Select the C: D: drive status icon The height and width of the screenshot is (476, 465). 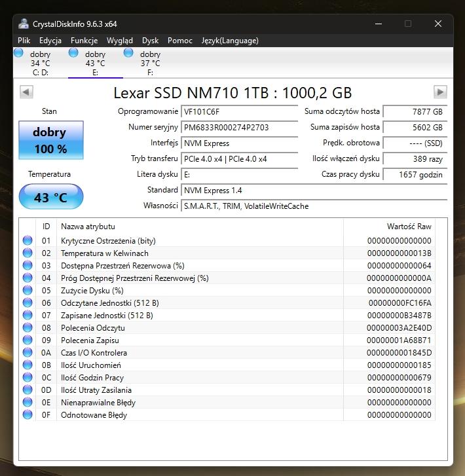tap(18, 53)
